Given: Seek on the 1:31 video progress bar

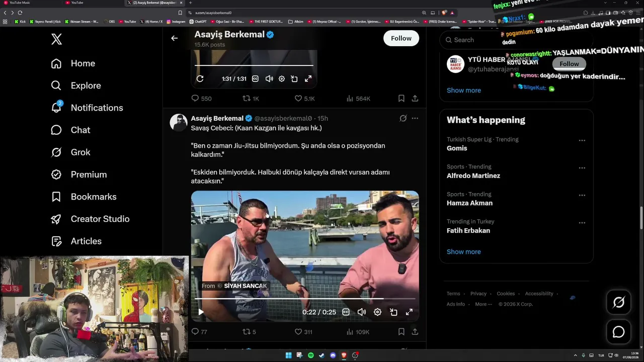Looking at the screenshot, I should 254,65.
